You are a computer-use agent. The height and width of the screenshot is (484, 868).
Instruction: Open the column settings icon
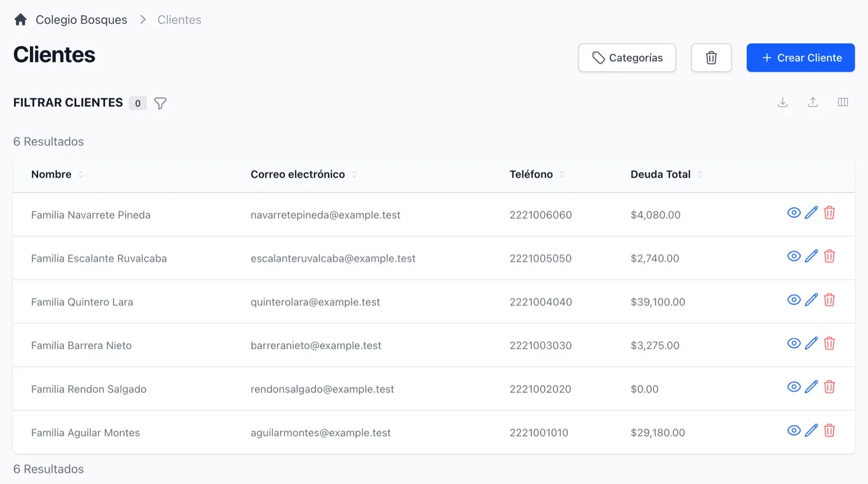click(843, 102)
